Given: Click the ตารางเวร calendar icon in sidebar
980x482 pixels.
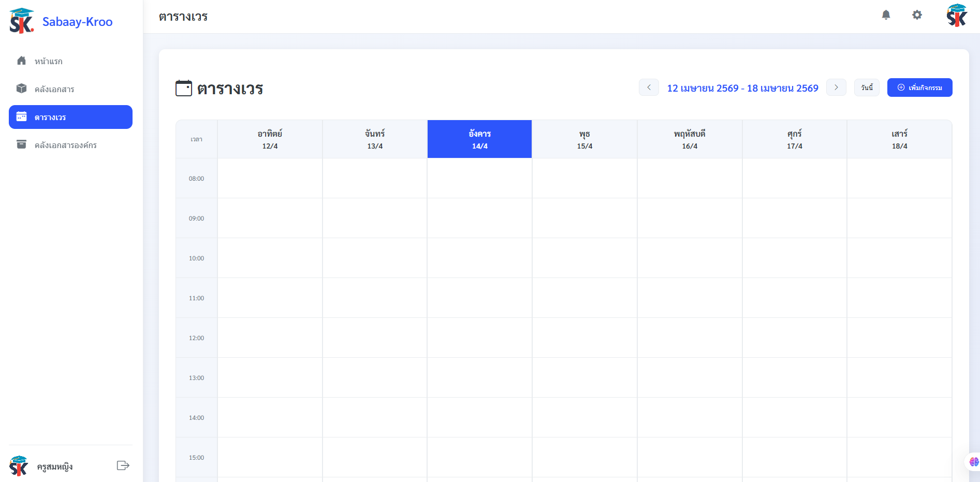Looking at the screenshot, I should click(x=21, y=117).
